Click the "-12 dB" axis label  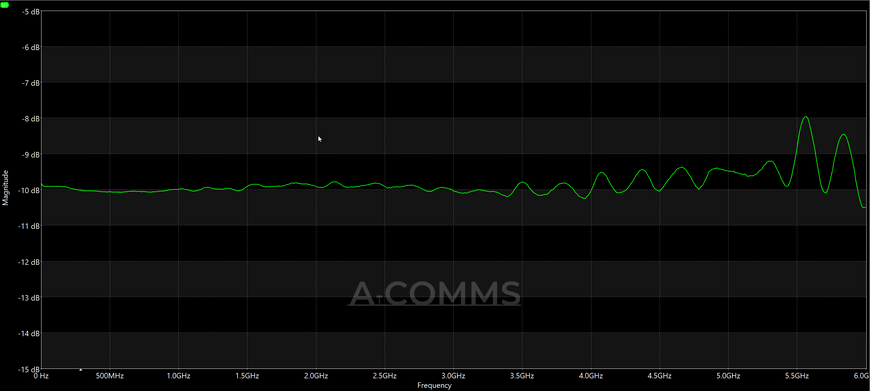(30, 262)
